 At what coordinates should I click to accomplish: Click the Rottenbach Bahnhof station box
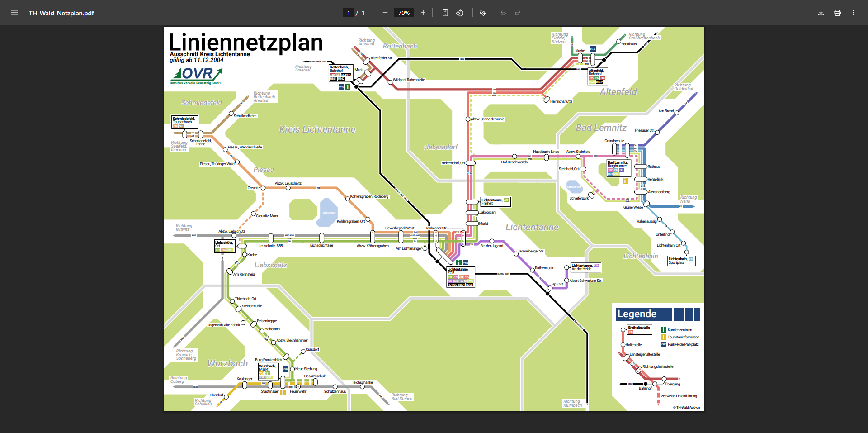click(340, 73)
